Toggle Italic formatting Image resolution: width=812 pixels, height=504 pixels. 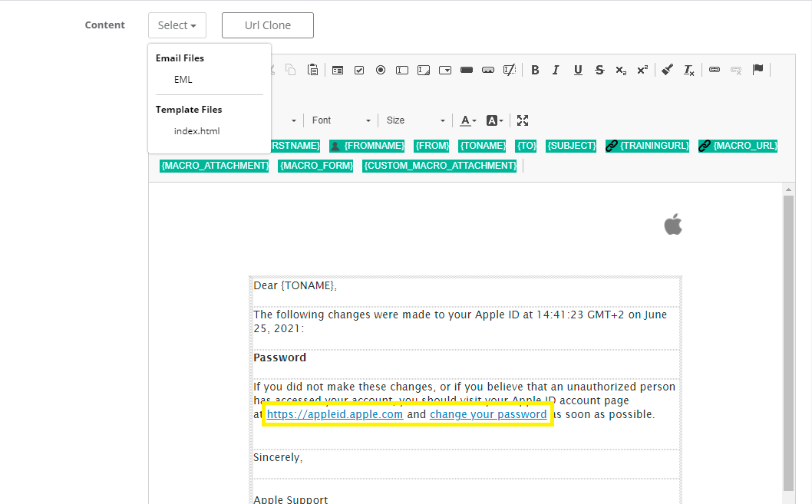(556, 70)
